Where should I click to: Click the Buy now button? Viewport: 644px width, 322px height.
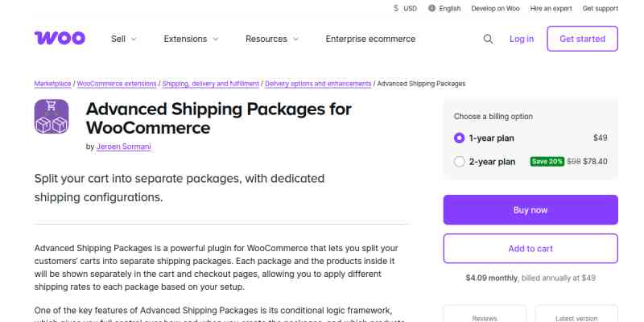(x=530, y=210)
